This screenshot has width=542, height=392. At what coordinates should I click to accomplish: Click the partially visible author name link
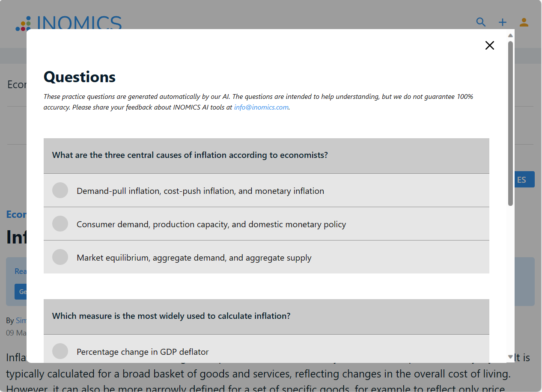[21, 321]
